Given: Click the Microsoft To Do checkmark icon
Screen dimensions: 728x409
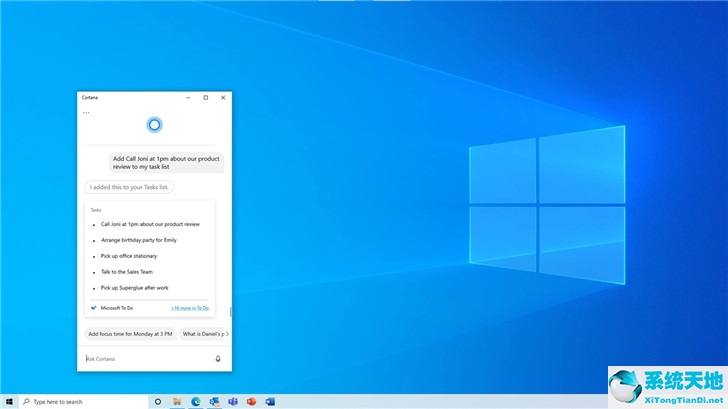Looking at the screenshot, I should [94, 308].
